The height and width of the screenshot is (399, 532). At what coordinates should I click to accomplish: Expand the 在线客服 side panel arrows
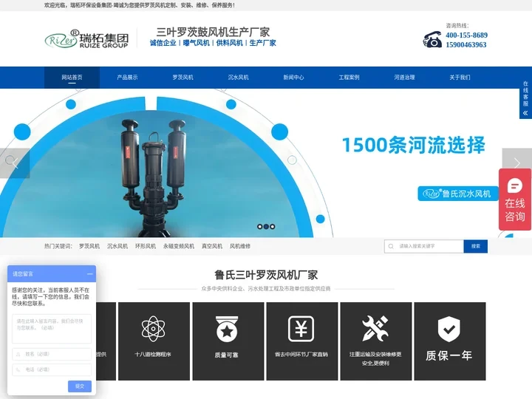click(x=525, y=113)
